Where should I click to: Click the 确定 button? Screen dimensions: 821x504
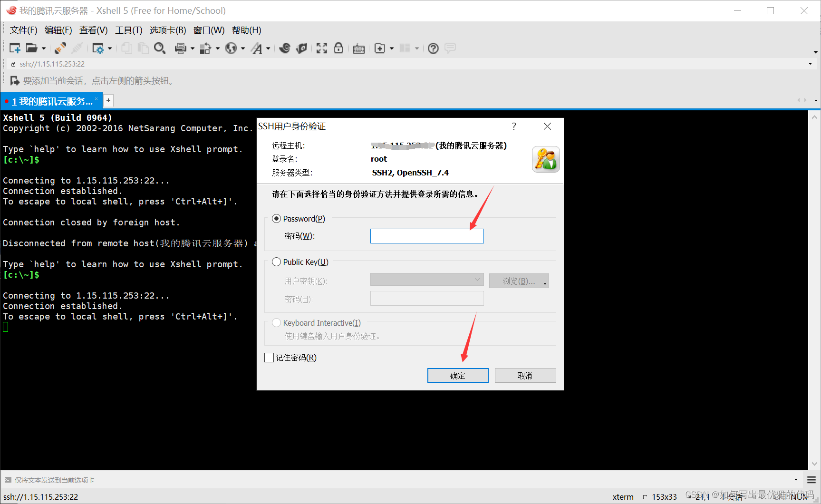[458, 376]
